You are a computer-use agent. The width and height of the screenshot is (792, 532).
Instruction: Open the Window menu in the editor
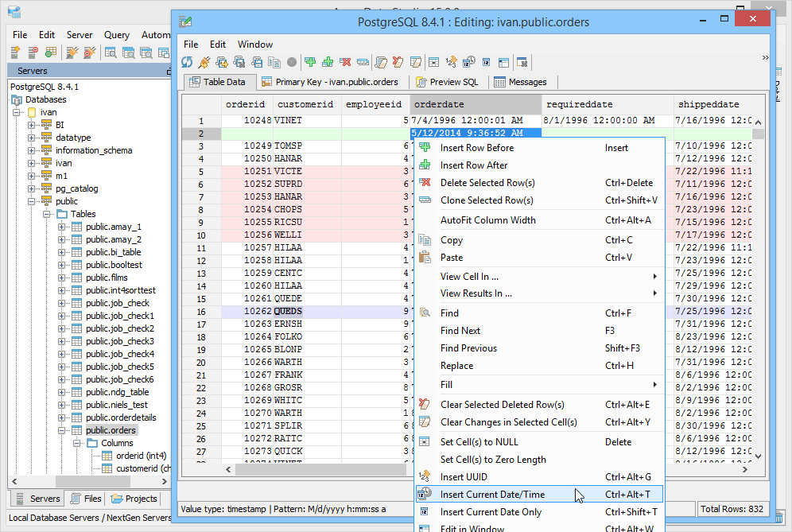click(255, 45)
